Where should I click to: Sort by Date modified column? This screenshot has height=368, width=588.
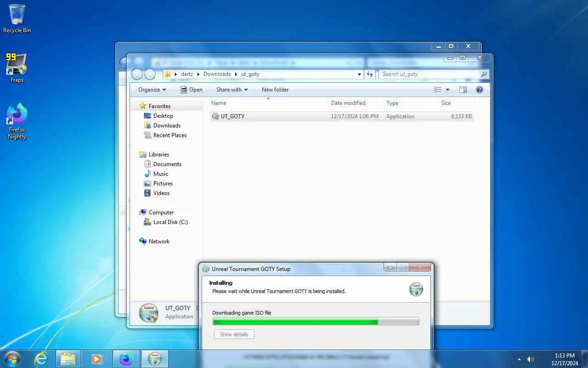[356, 103]
